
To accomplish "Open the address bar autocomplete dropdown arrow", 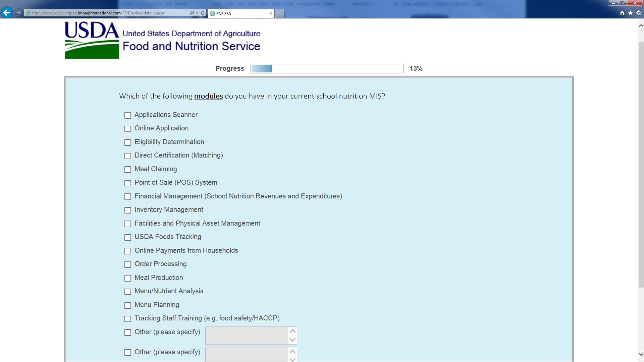I will [197, 13].
